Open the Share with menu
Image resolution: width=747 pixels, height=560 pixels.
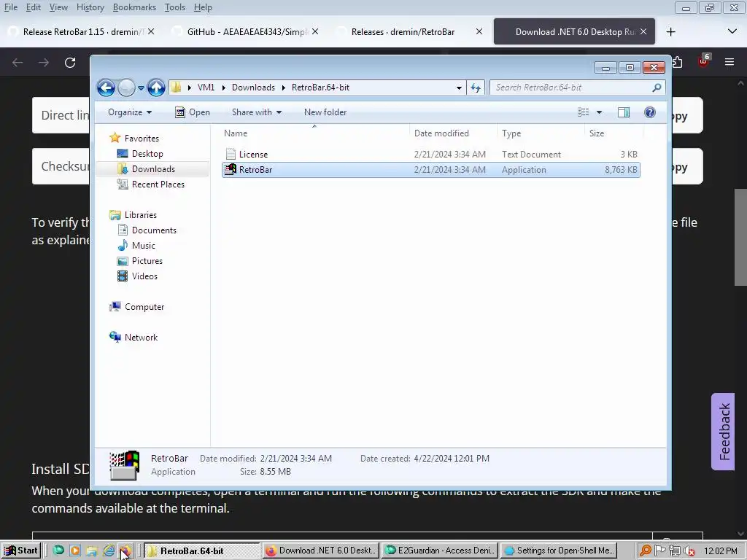(256, 112)
